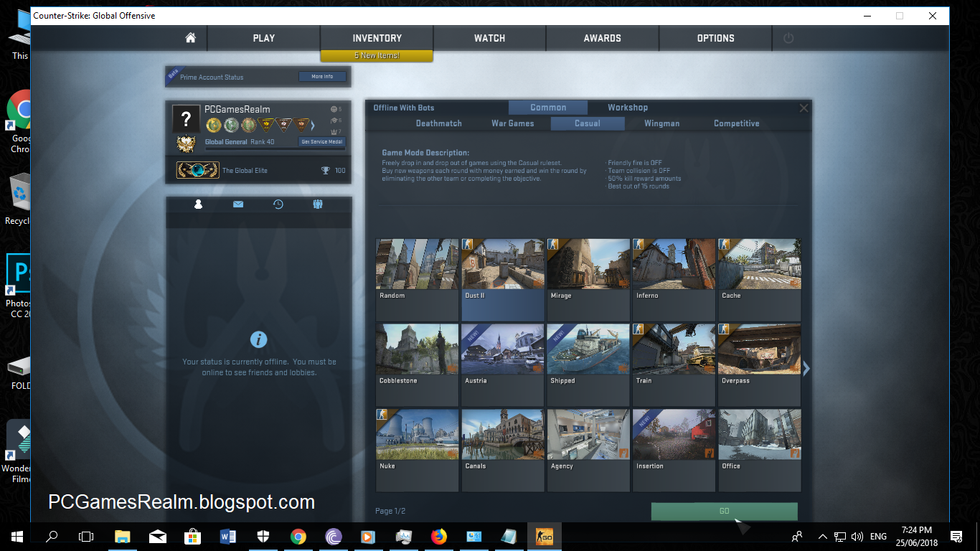The height and width of the screenshot is (551, 980).
Task: Click More Info for Prime status
Action: click(x=322, y=77)
